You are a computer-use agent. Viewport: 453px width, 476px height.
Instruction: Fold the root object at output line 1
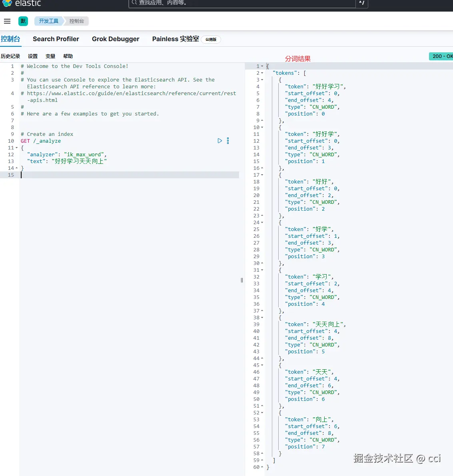pyautogui.click(x=262, y=66)
